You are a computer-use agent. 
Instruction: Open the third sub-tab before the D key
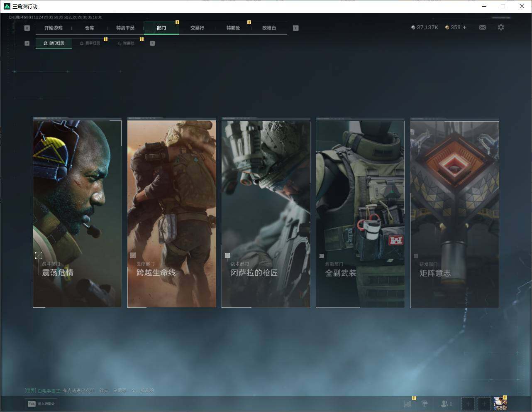pos(126,43)
